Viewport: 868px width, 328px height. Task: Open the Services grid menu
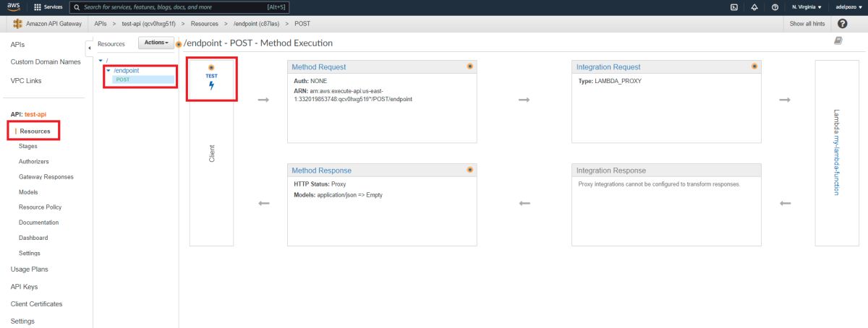(x=48, y=7)
